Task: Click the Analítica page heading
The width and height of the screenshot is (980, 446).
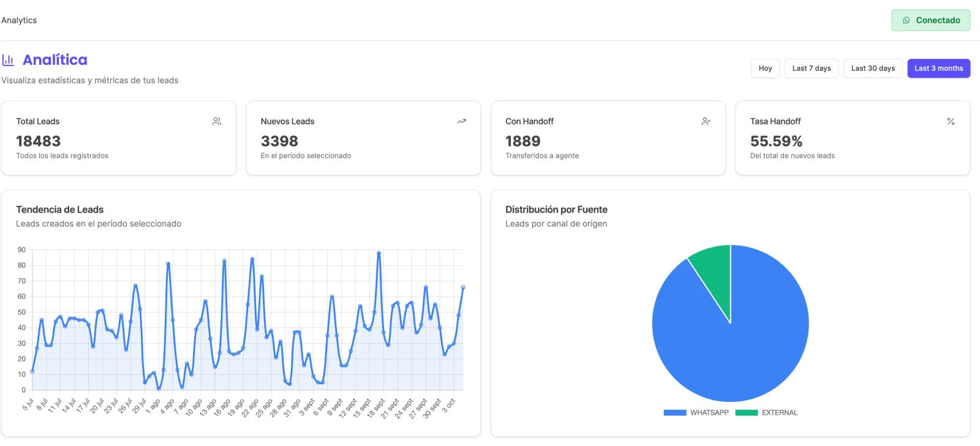Action: (55, 60)
